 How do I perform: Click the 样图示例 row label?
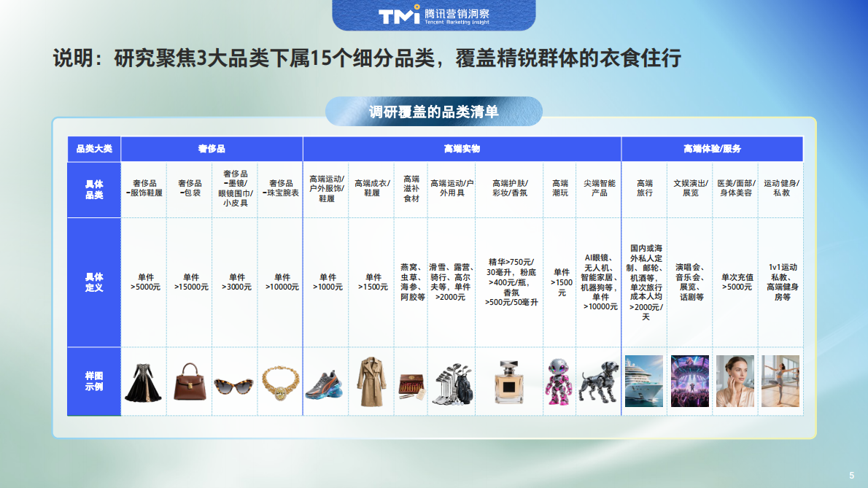[93, 381]
